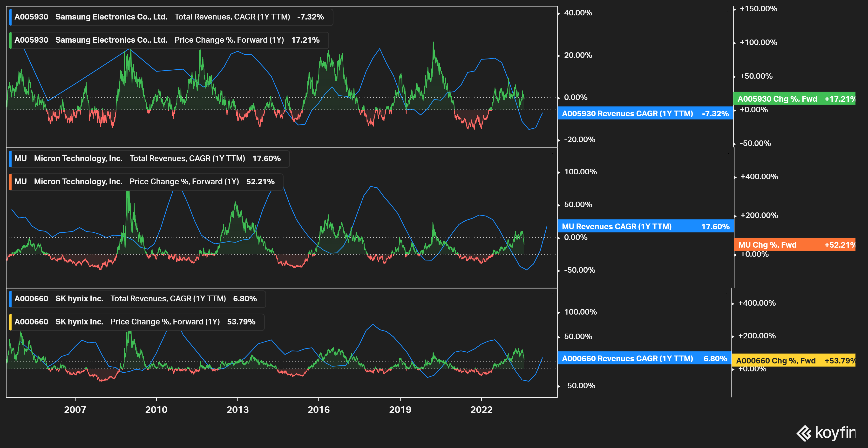Click the 2022 label on the time axis
Viewport: 868px width, 448px height.
point(481,410)
